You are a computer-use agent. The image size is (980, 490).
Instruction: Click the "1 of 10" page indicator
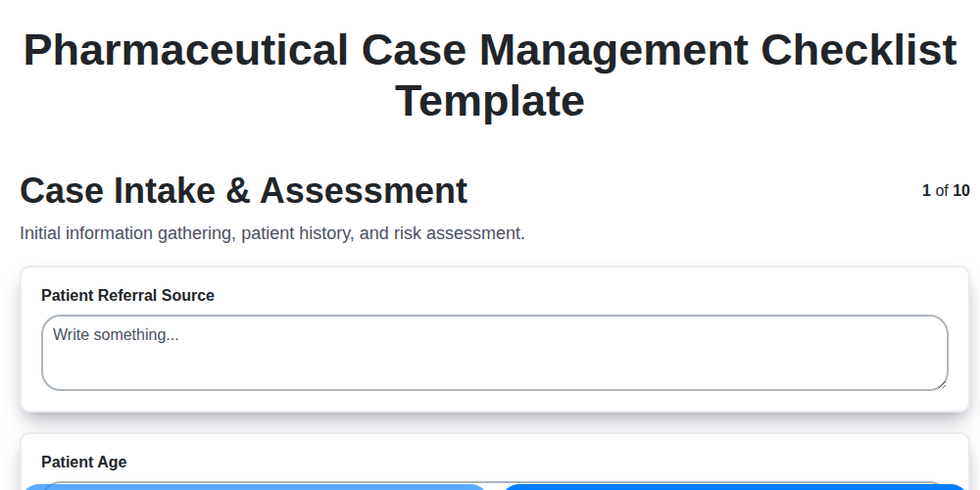946,190
